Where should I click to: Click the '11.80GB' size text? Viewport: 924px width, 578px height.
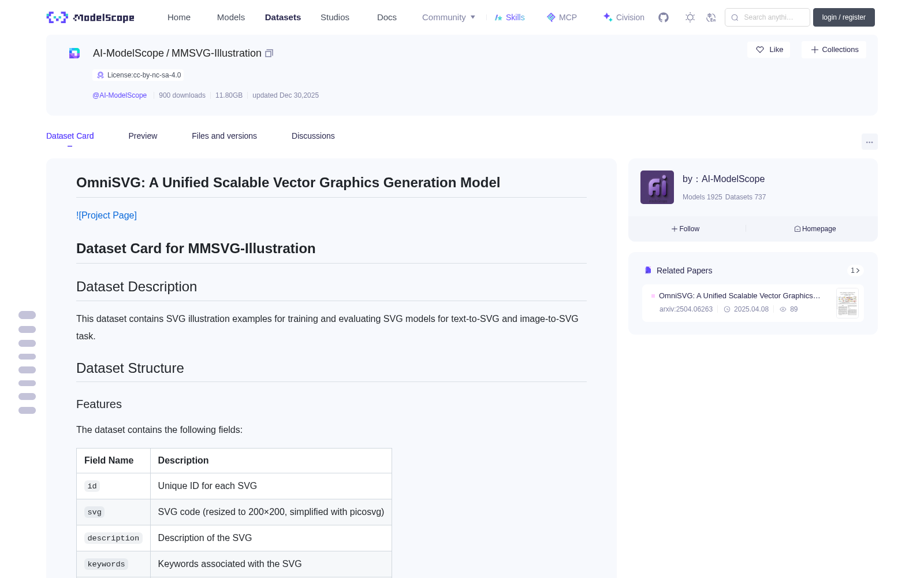[x=229, y=95]
